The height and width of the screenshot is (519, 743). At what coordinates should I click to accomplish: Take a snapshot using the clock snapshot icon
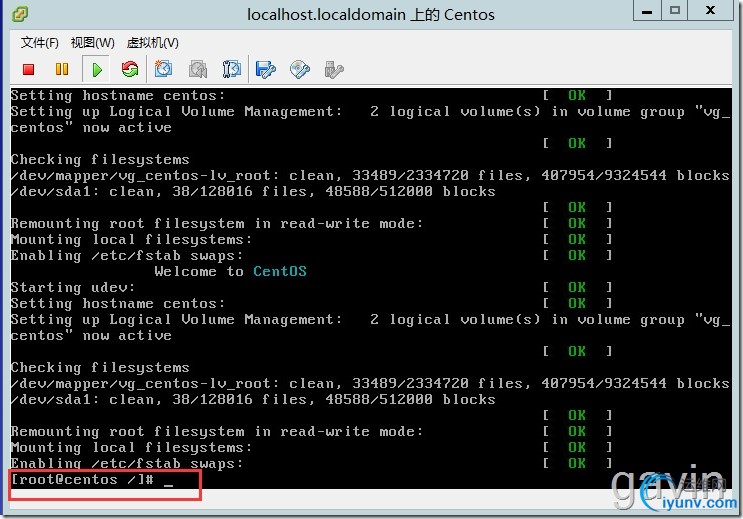pyautogui.click(x=163, y=69)
